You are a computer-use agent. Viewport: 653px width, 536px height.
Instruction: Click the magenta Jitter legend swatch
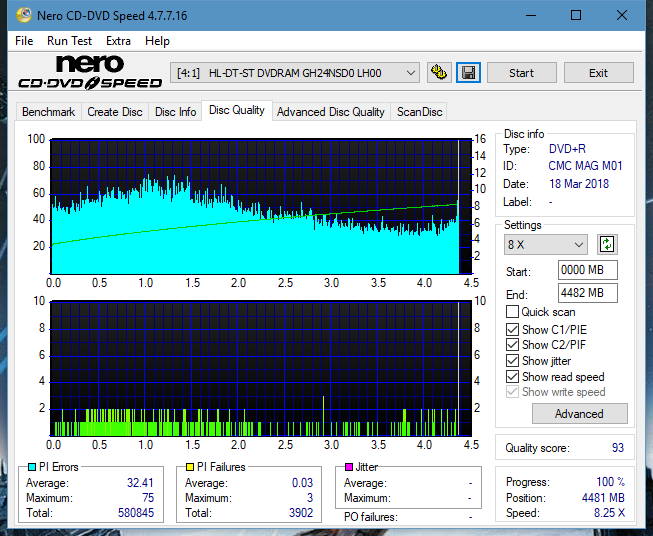pos(349,467)
